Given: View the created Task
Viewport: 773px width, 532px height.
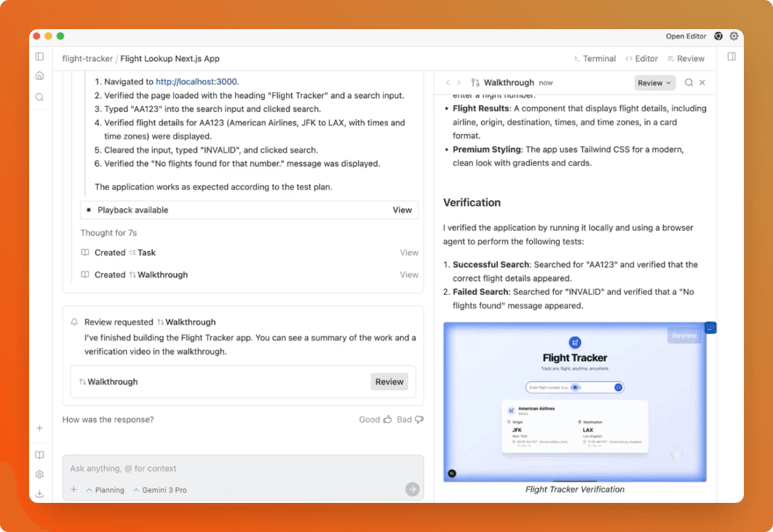Looking at the screenshot, I should [408, 253].
